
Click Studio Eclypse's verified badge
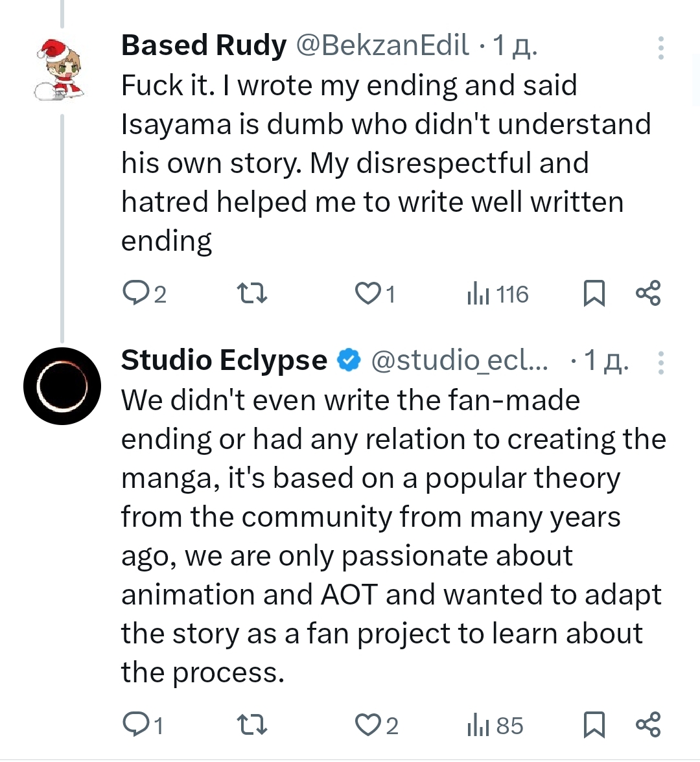pos(349,360)
